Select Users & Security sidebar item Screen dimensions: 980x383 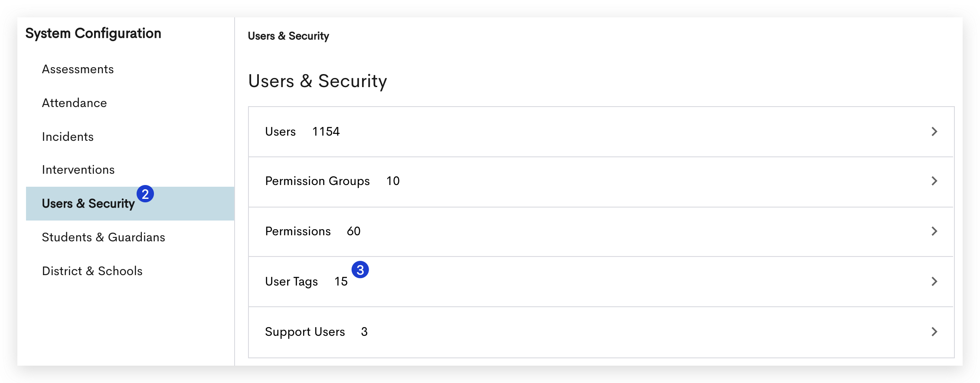(x=130, y=204)
